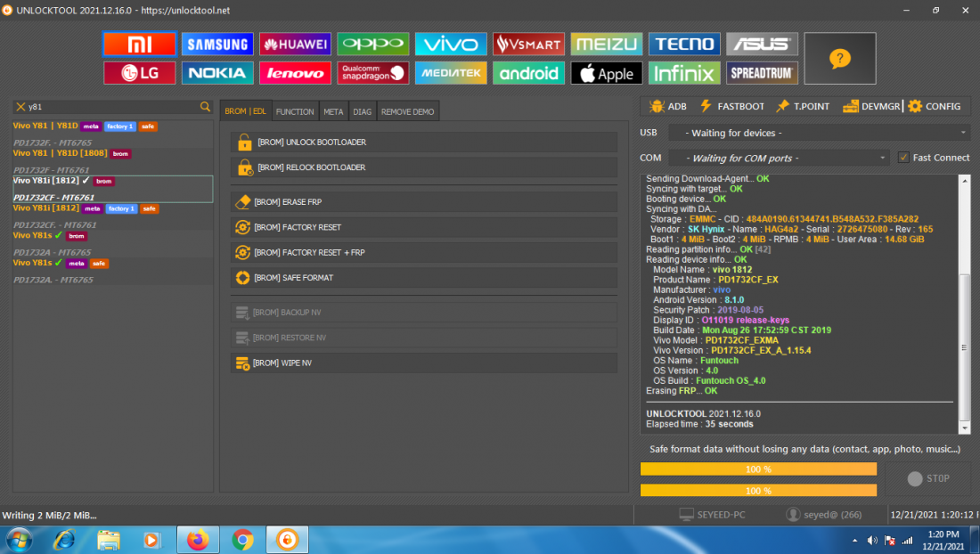The width and height of the screenshot is (980, 554).
Task: Select the Vsmart brand logo
Action: [528, 44]
